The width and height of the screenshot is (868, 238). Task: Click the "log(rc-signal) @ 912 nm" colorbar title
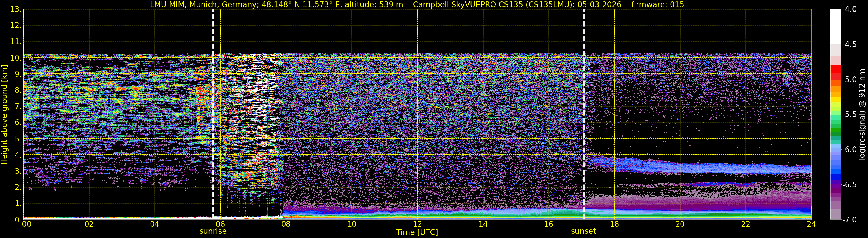[x=862, y=114]
